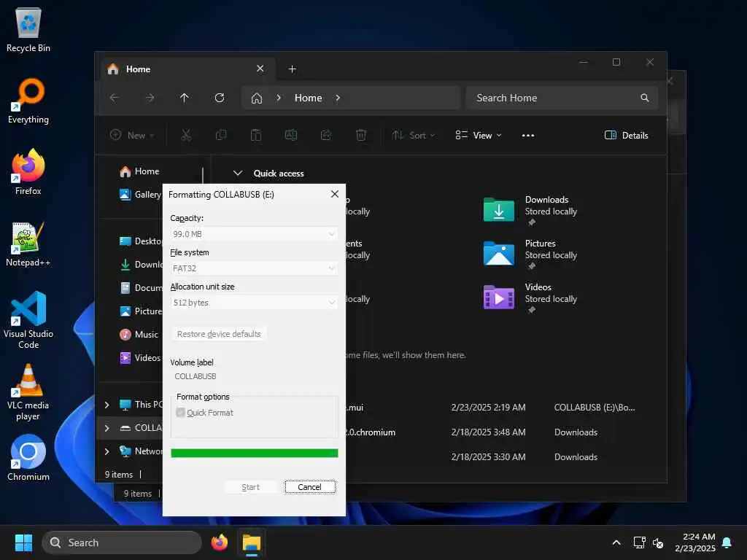The width and height of the screenshot is (747, 560).
Task: Open the File system dropdown
Action: click(x=254, y=268)
